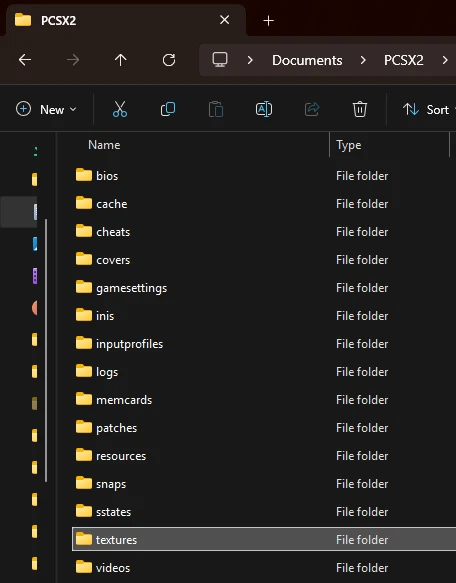This screenshot has width=456, height=583.
Task: Rename the selected folder
Action: coord(264,109)
